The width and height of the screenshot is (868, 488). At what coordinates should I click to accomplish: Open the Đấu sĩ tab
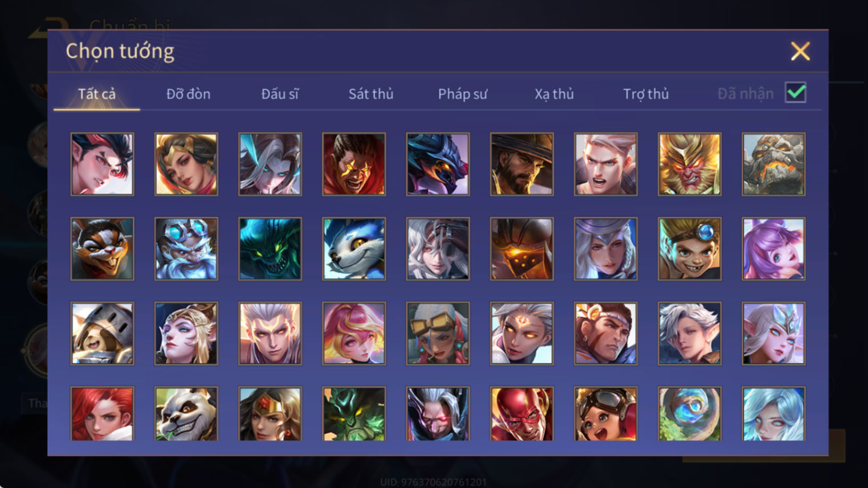[280, 94]
